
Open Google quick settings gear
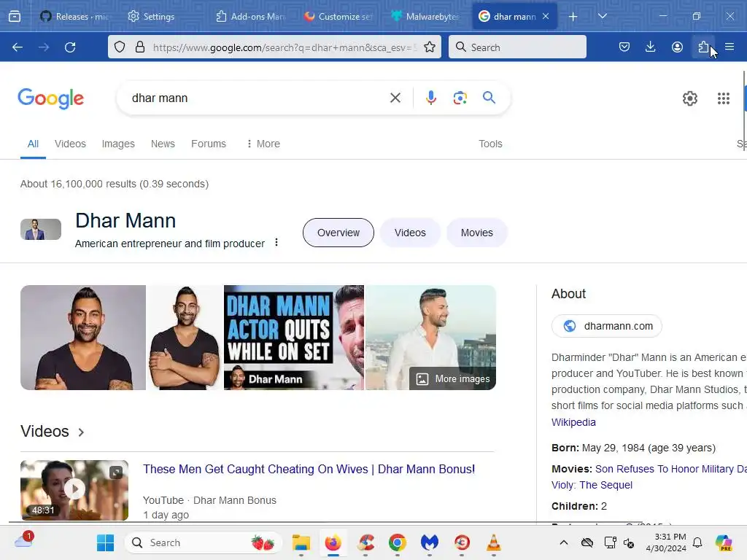[x=690, y=98]
